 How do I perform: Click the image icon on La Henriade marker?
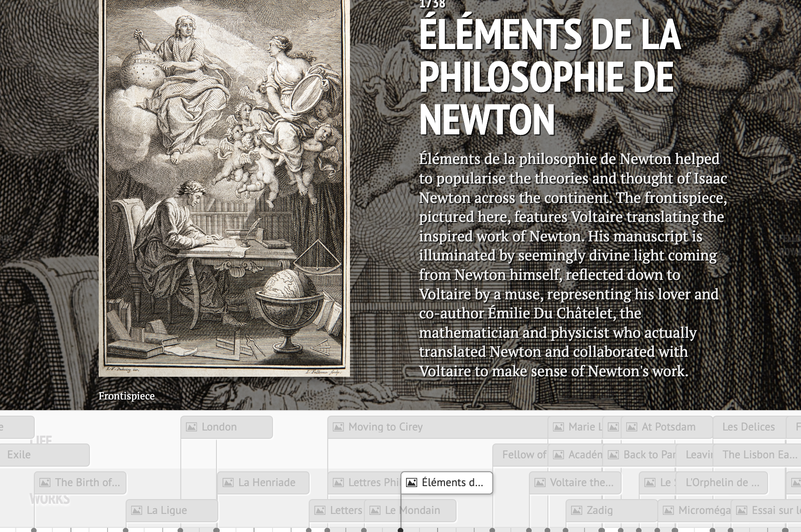point(228,483)
